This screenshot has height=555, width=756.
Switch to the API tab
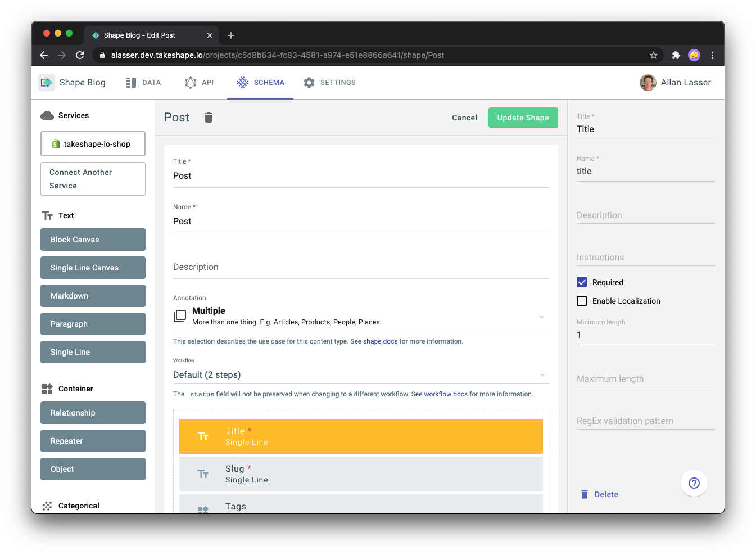200,83
